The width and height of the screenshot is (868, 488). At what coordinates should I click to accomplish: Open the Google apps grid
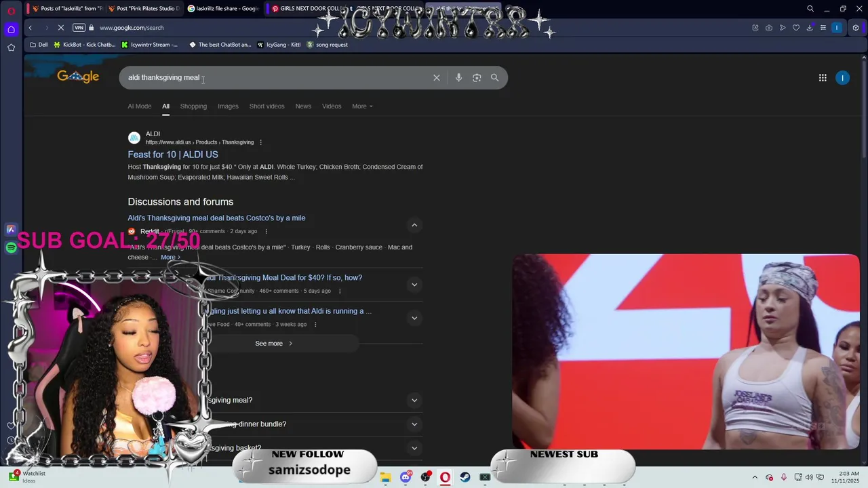click(823, 78)
